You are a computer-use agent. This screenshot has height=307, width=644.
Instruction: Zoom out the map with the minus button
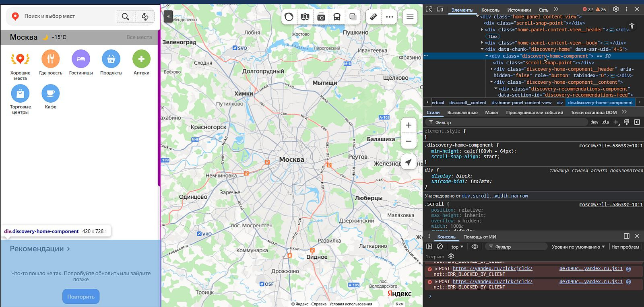click(x=409, y=141)
